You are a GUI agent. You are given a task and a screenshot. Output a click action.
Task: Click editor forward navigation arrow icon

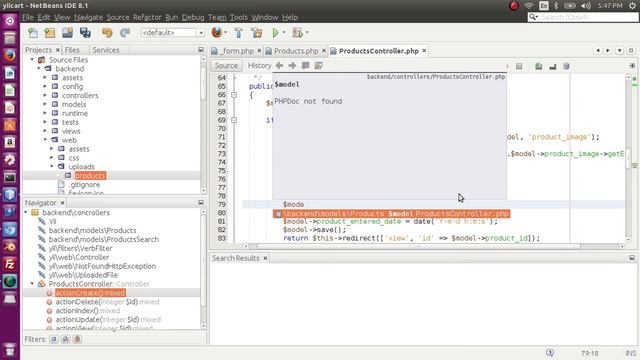pyautogui.click(x=292, y=65)
